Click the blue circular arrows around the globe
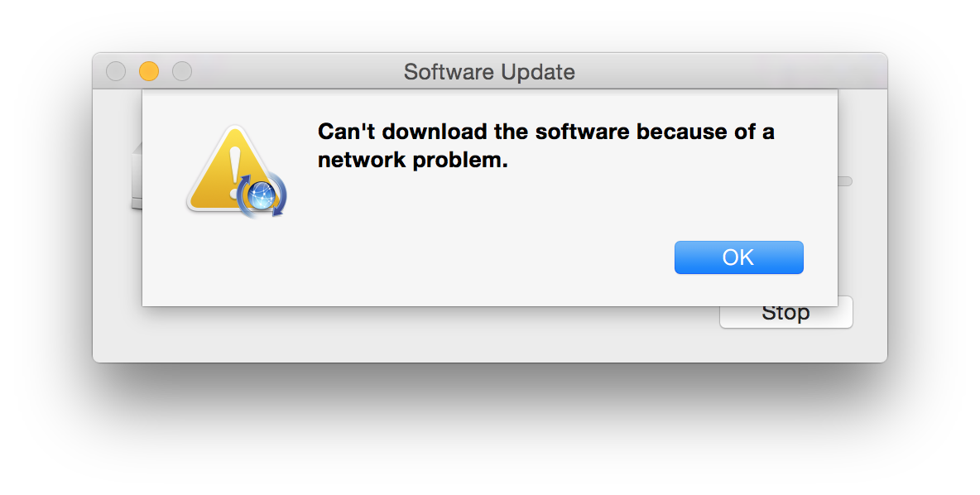 pyautogui.click(x=262, y=195)
